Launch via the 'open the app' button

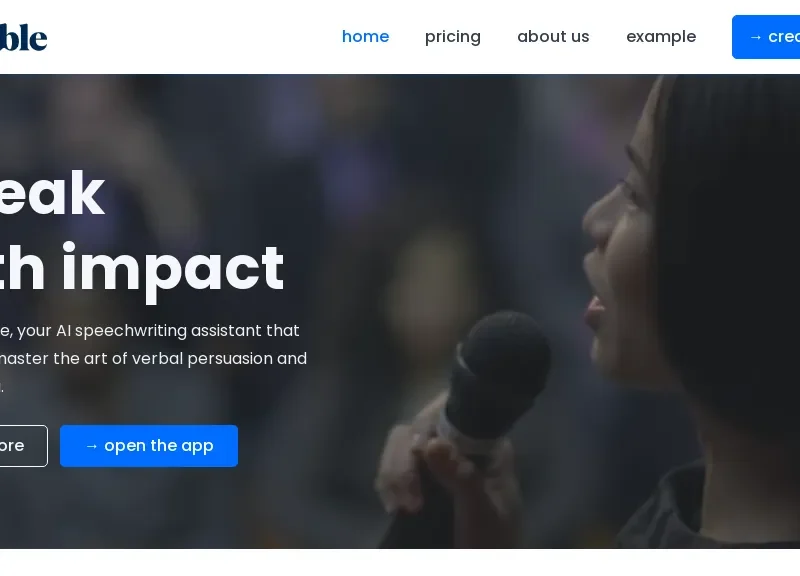149,445
